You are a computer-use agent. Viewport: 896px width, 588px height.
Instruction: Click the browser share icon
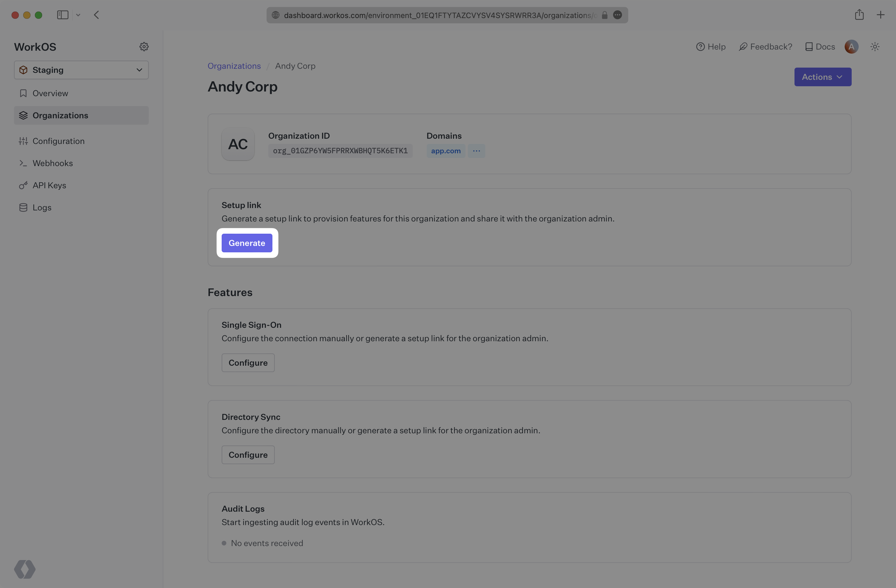point(859,15)
